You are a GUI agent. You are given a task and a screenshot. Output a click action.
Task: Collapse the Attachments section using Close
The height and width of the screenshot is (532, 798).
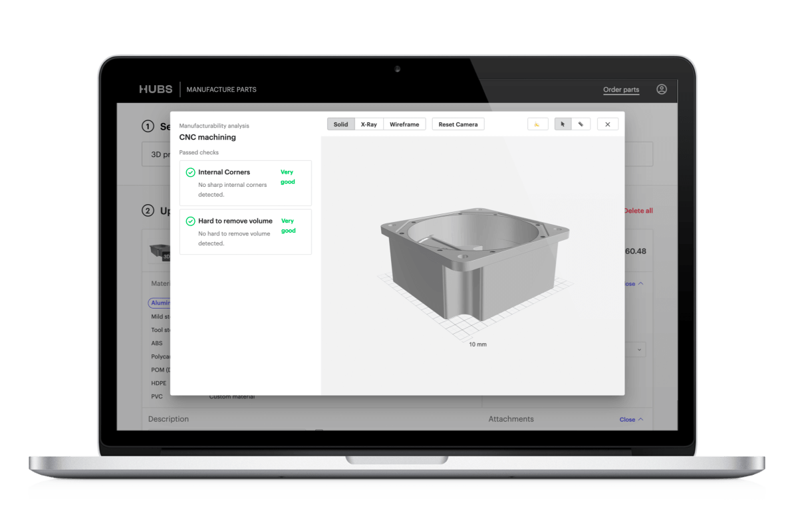[x=631, y=420]
